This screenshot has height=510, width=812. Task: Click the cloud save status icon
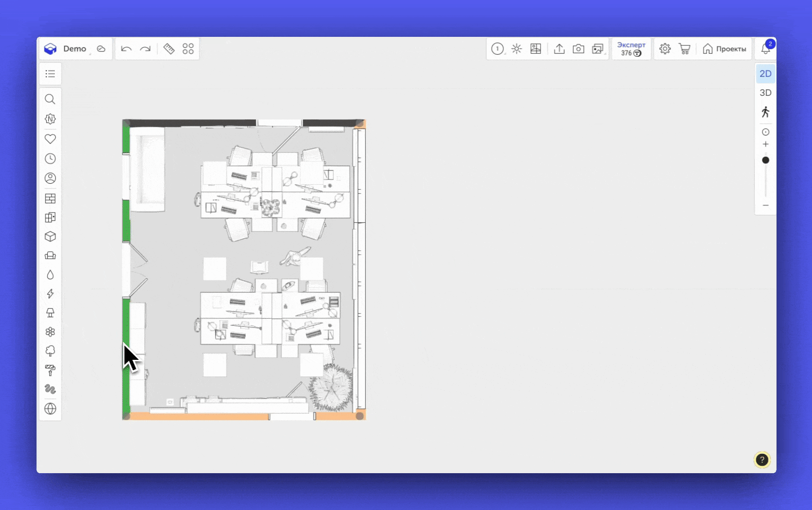[x=101, y=49]
